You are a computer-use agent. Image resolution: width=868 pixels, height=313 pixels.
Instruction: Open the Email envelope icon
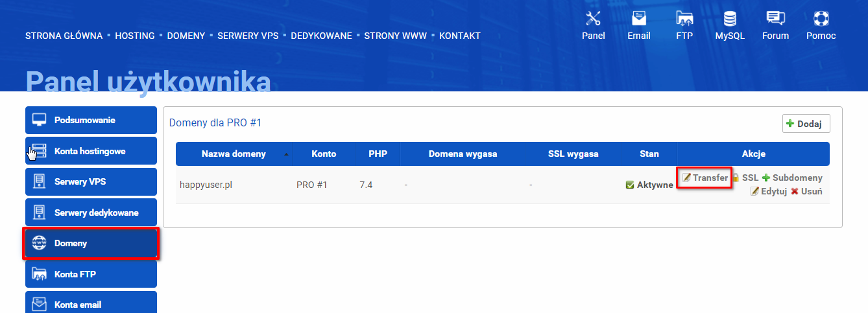point(638,18)
